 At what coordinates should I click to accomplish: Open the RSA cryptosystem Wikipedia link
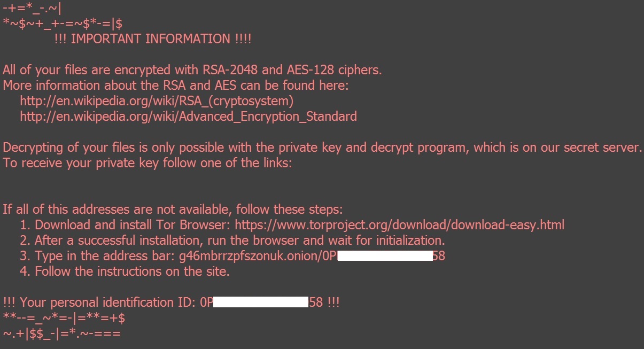[157, 101]
